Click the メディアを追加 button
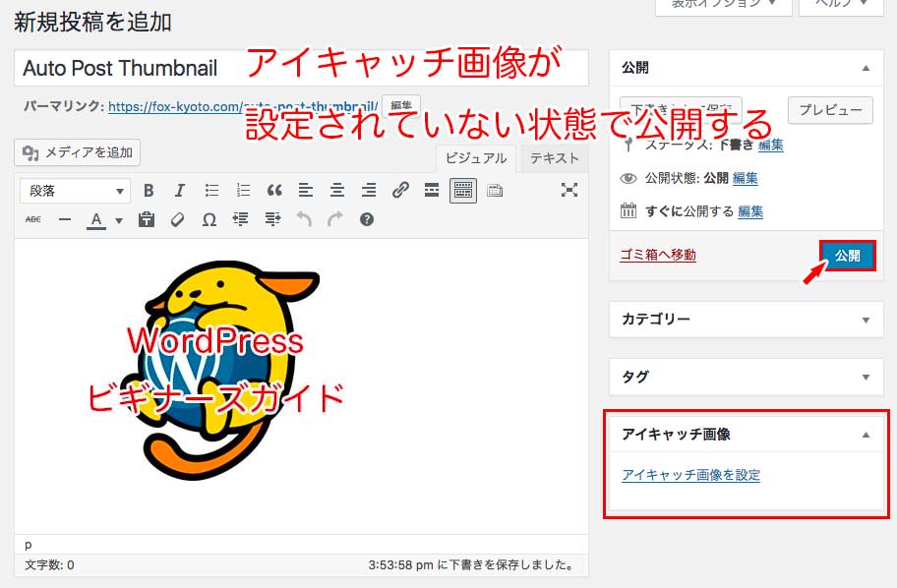 78,152
